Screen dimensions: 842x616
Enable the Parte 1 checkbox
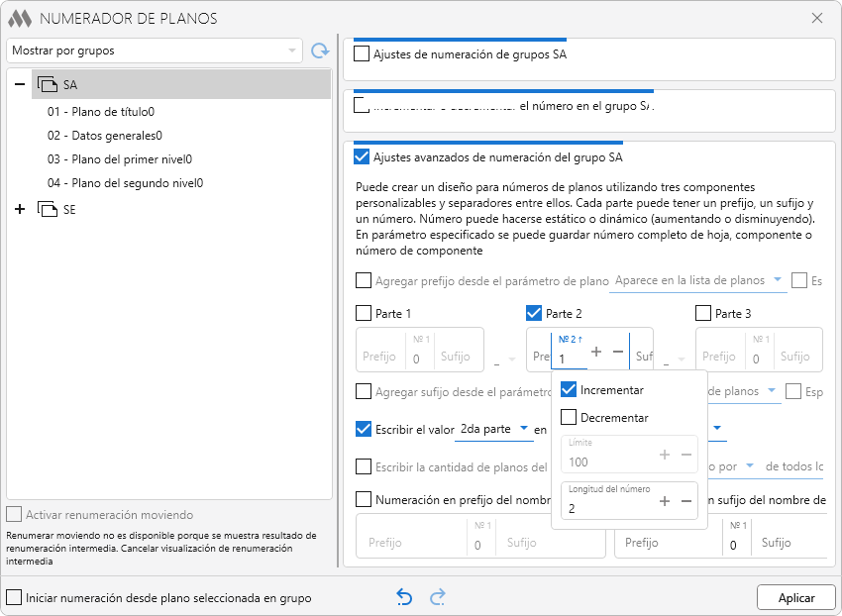(x=364, y=314)
